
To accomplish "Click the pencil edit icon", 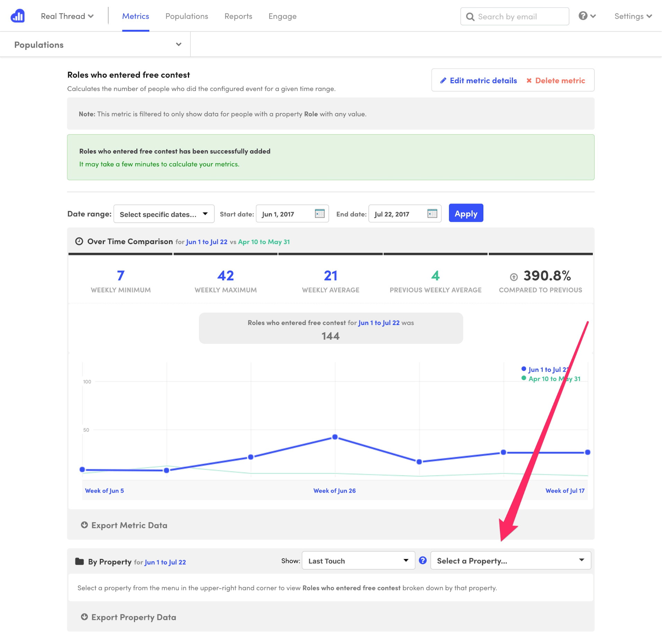I will tap(443, 81).
